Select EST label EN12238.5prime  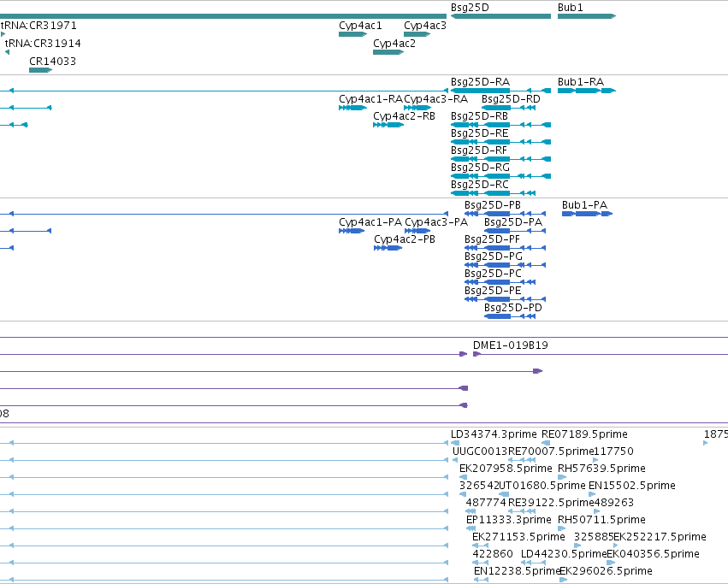pos(518,571)
